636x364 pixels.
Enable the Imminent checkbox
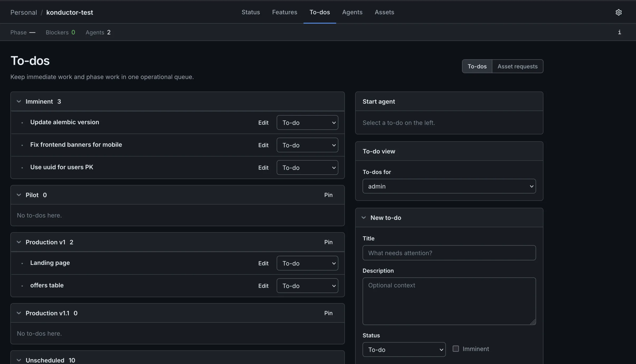[456, 349]
